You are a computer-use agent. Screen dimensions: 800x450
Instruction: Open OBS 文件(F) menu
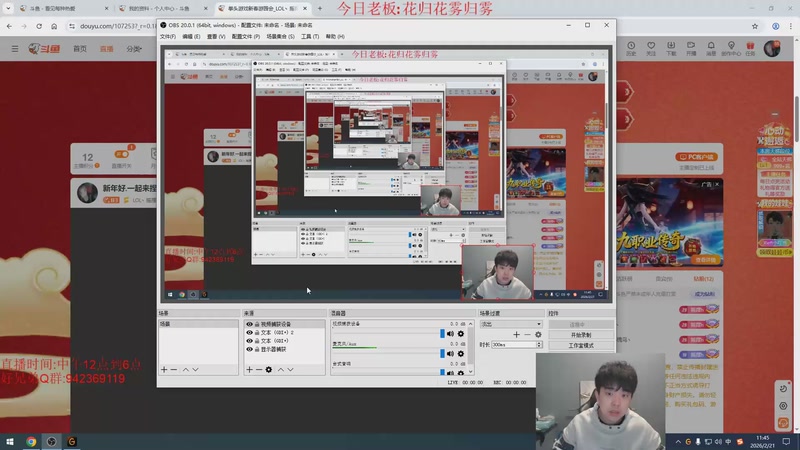click(168, 37)
